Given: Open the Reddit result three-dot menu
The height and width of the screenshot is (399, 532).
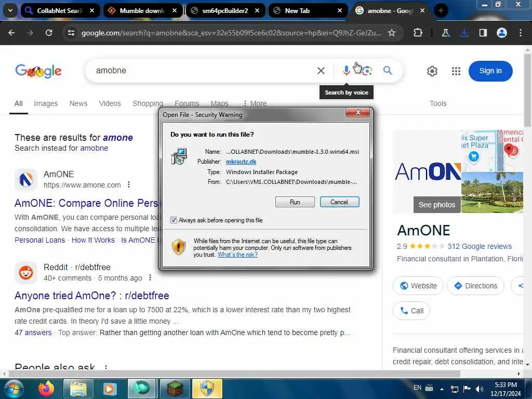Looking at the screenshot, I should coord(150,277).
